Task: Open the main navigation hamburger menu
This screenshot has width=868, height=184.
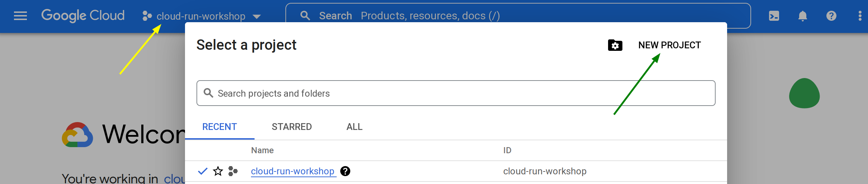Action: coord(20,16)
